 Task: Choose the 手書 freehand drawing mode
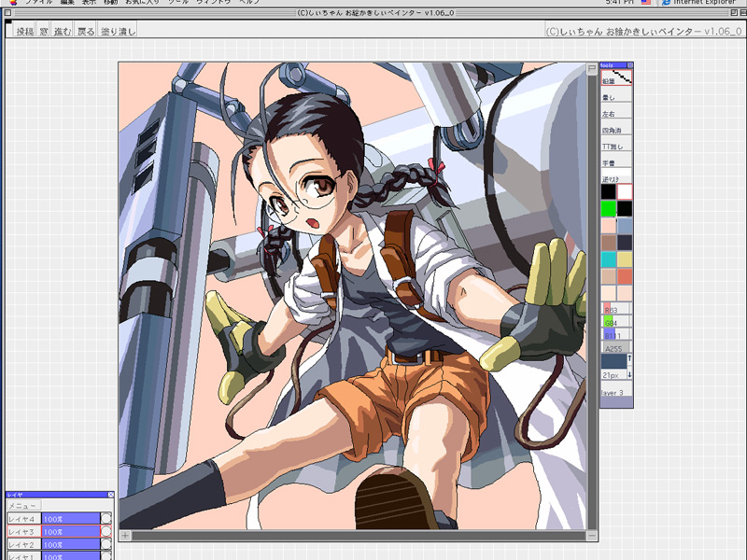(616, 160)
